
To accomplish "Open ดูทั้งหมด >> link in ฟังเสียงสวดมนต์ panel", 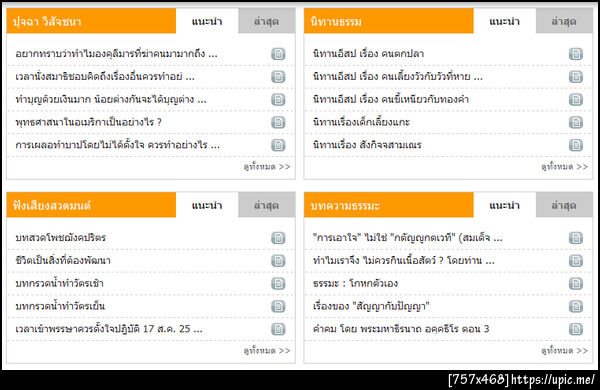I will pos(267,351).
